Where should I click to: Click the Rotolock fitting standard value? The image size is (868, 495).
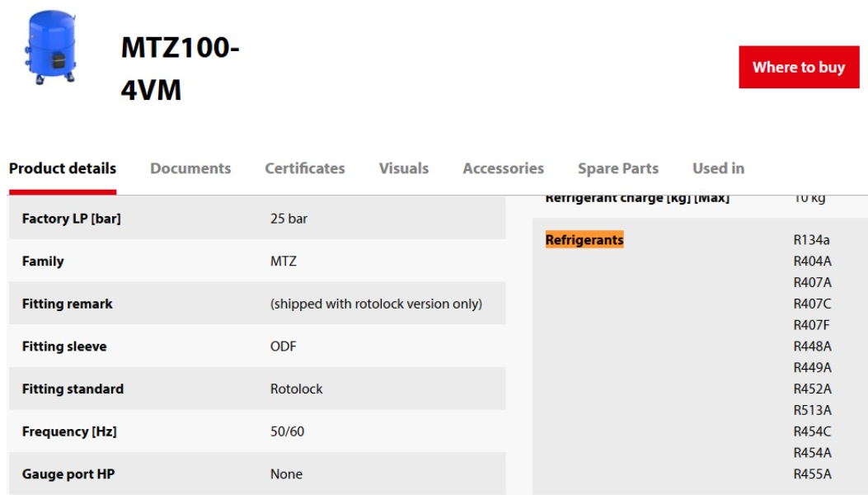[296, 389]
